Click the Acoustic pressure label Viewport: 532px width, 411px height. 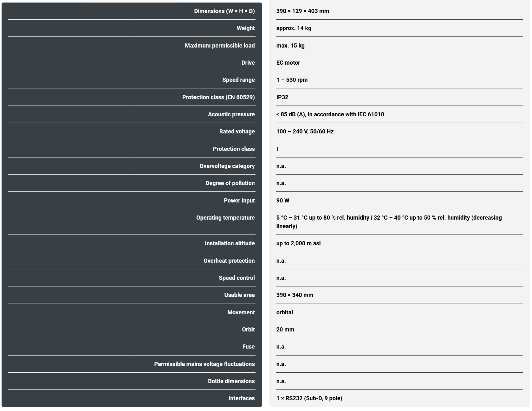[231, 114]
